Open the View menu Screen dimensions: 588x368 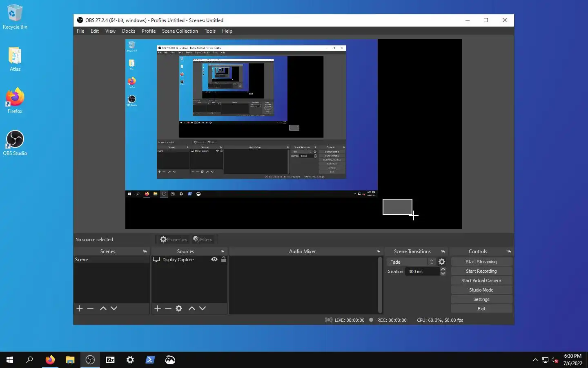110,31
